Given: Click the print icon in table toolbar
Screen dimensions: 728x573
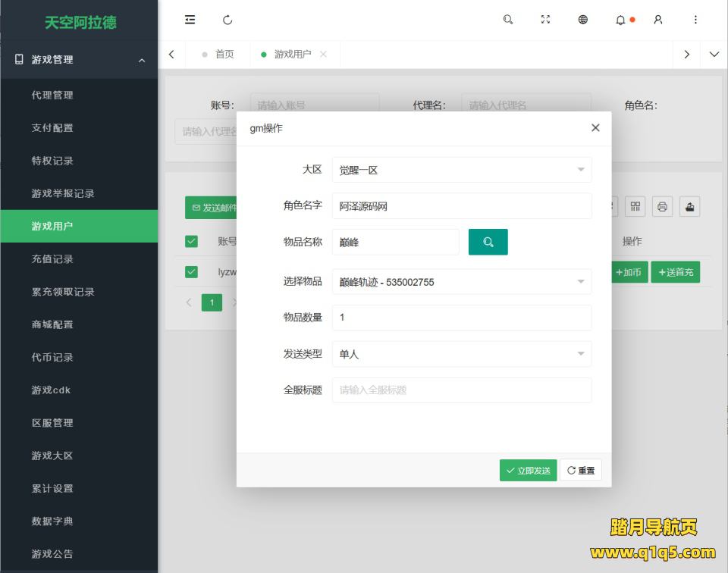Looking at the screenshot, I should coord(662,206).
